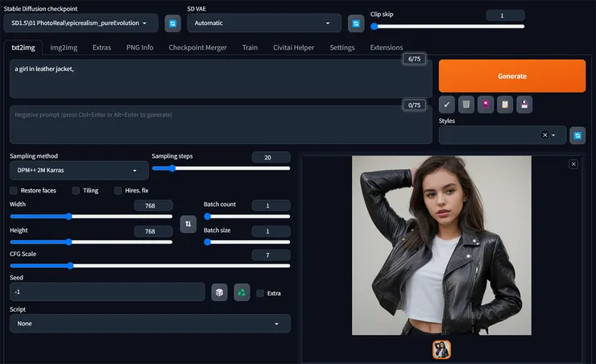596x364 pixels.
Task: Click the CFG Scale value box
Action: pyautogui.click(x=271, y=255)
